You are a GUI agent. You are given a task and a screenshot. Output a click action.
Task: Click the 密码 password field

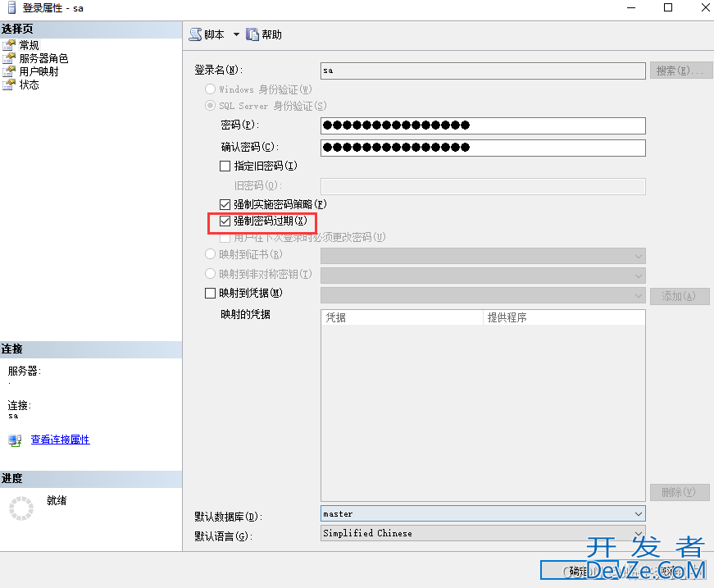[x=483, y=125]
